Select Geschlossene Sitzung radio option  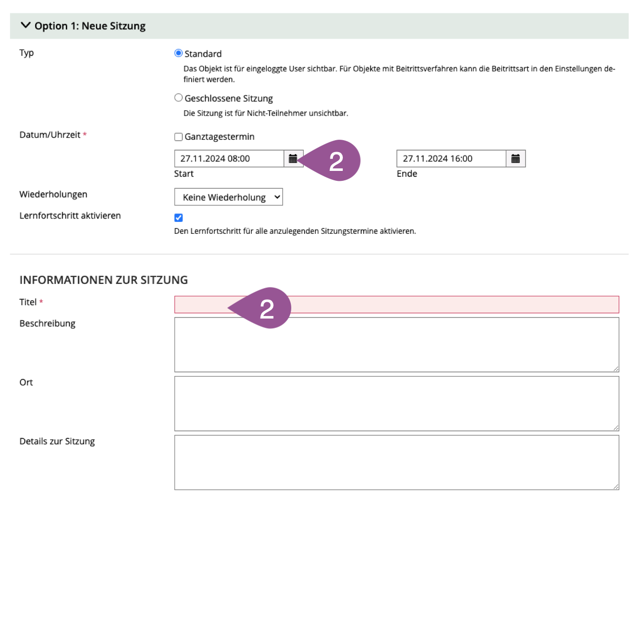(178, 98)
